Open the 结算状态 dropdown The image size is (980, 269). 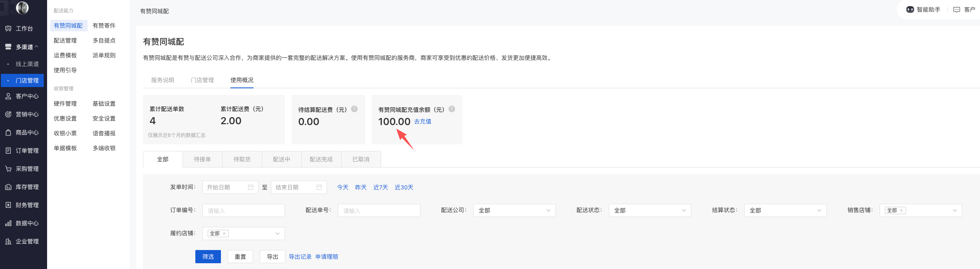point(785,210)
